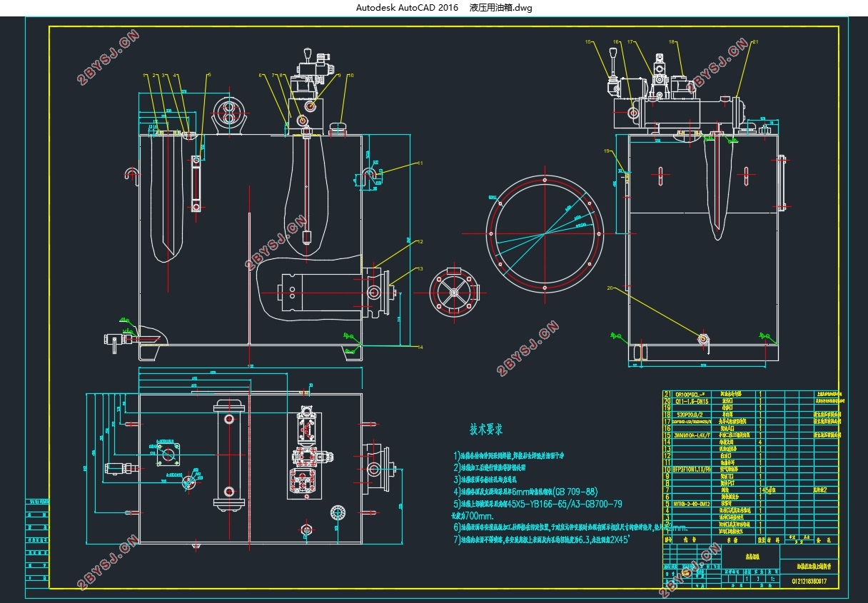868x603 pixels.
Task: Click the AutoCAD 2016 window title text
Action: click(407, 8)
